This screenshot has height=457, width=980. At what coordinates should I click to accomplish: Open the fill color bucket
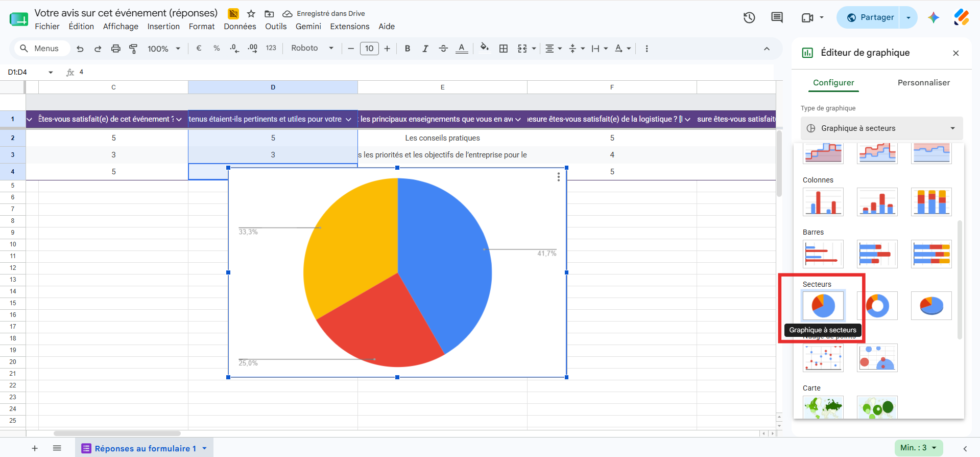coord(485,48)
